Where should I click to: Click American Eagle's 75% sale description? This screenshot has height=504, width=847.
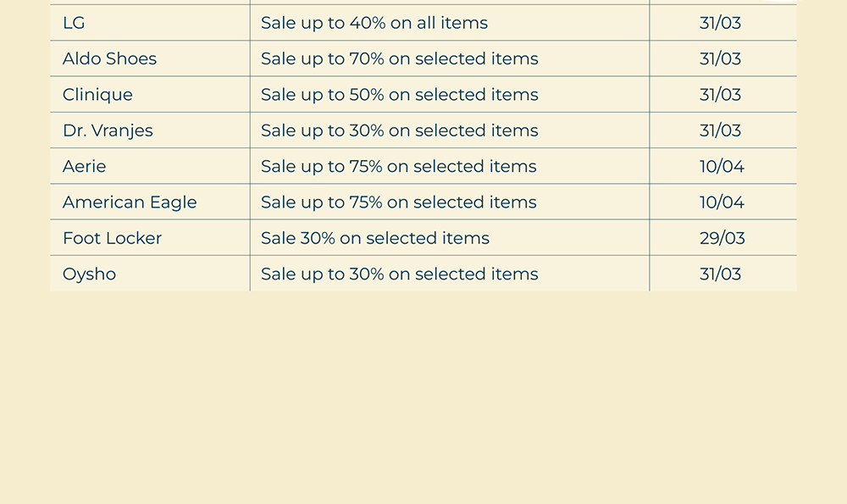point(398,202)
